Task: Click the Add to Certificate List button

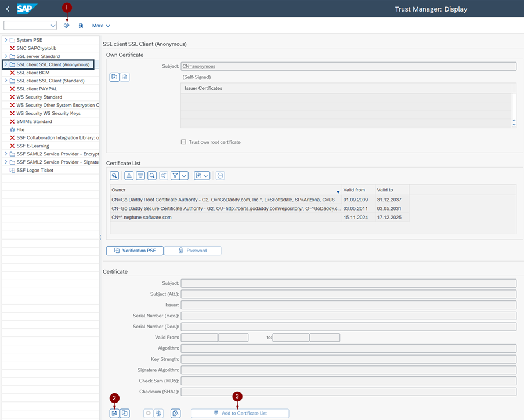Action: pyautogui.click(x=240, y=413)
